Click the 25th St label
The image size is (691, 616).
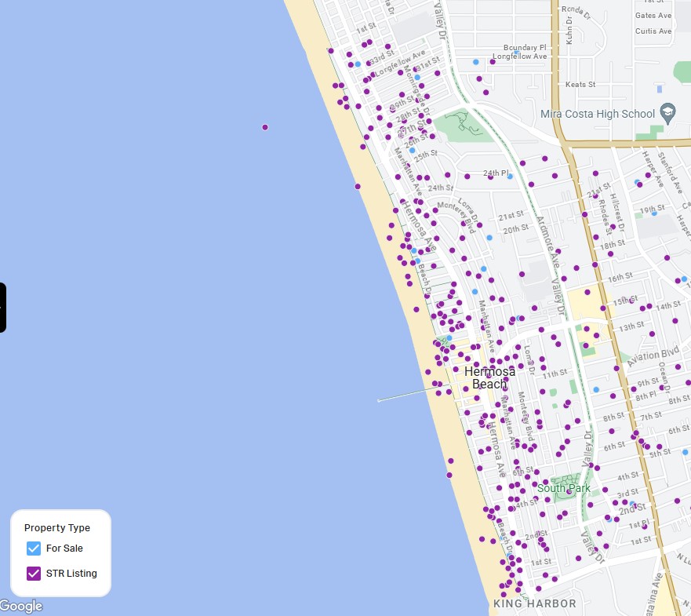click(426, 155)
